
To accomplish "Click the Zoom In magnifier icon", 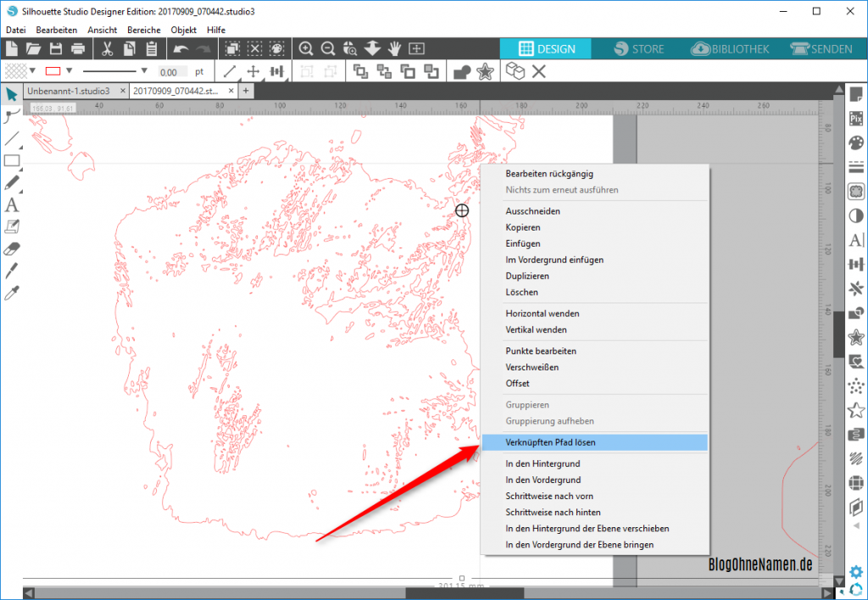I will [306, 49].
